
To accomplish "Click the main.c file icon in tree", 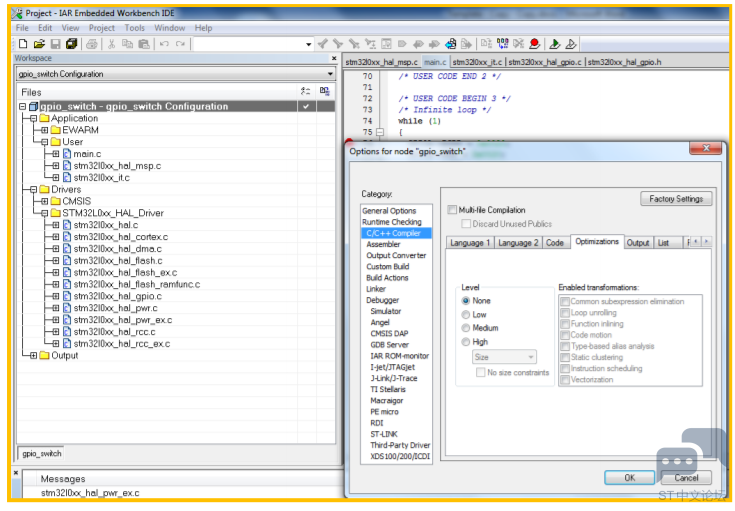I will point(67,154).
